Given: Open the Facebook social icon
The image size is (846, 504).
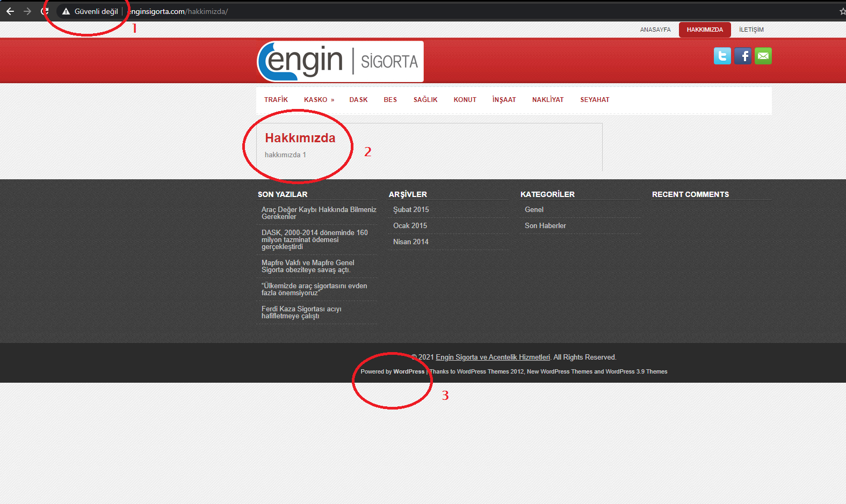Looking at the screenshot, I should tap(743, 56).
